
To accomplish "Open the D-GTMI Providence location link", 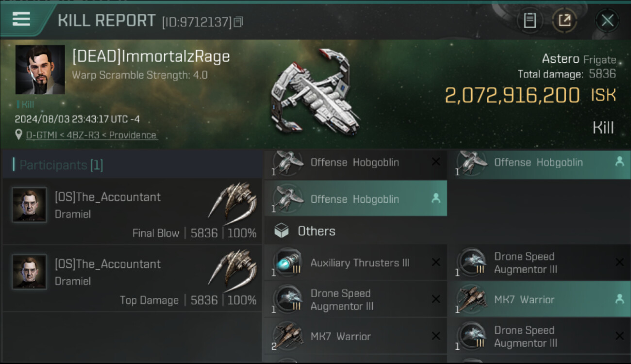I will [x=92, y=135].
